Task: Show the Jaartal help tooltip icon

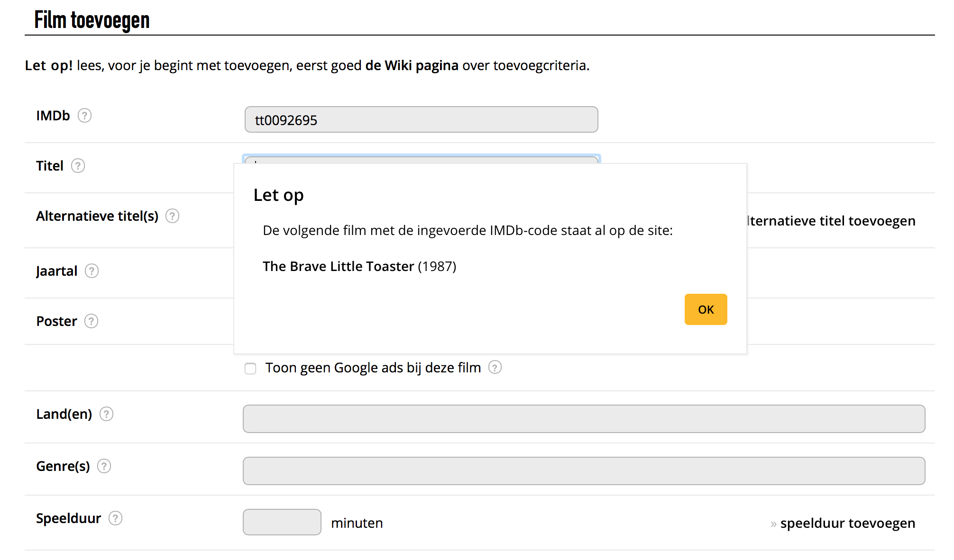Action: (x=92, y=271)
